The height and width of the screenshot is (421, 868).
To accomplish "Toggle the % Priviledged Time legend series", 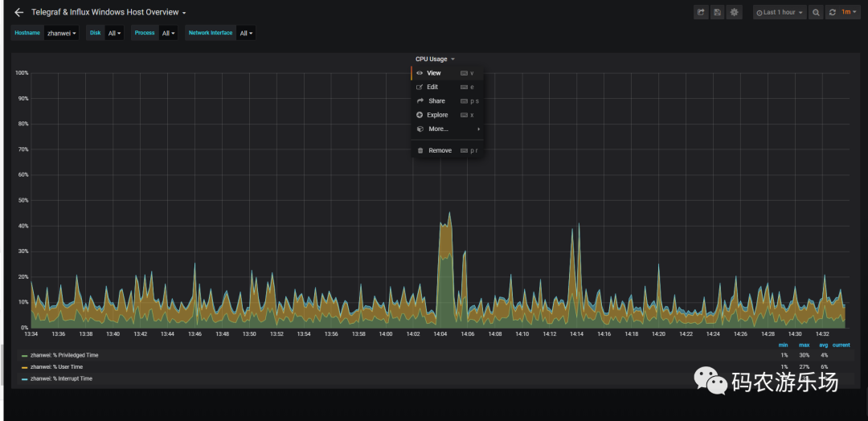I will pos(64,355).
